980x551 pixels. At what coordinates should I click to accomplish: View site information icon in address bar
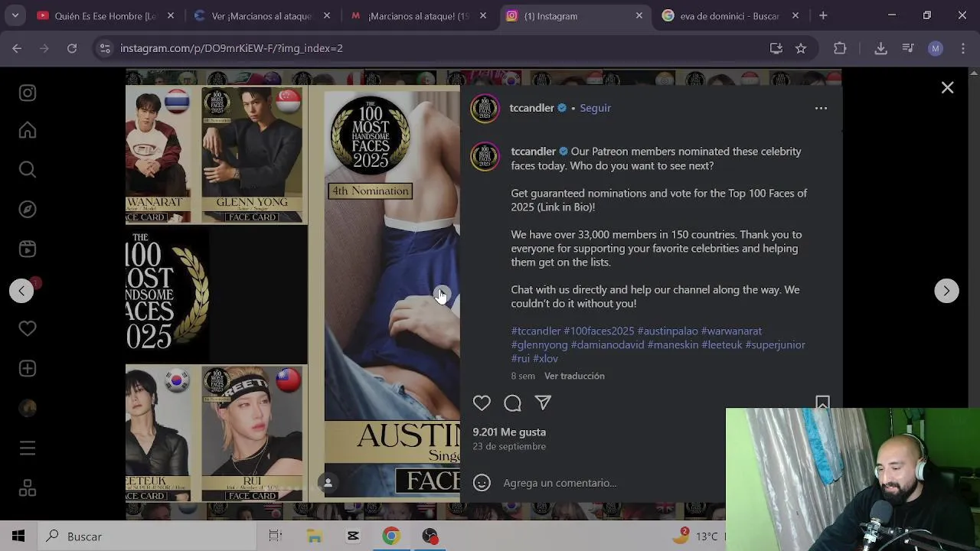point(105,48)
